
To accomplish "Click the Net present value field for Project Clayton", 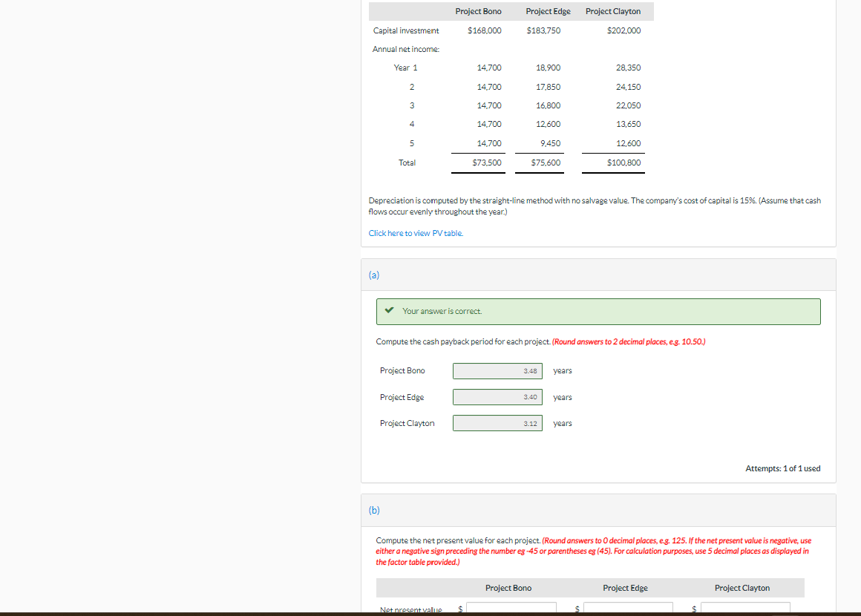I will (x=745, y=607).
